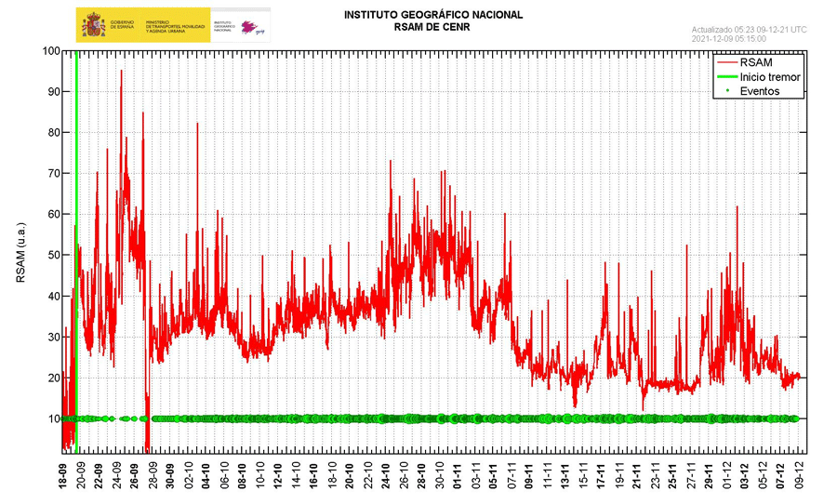Click the x-axis date label '07-11'
This screenshot has width=837, height=504.
511,476
